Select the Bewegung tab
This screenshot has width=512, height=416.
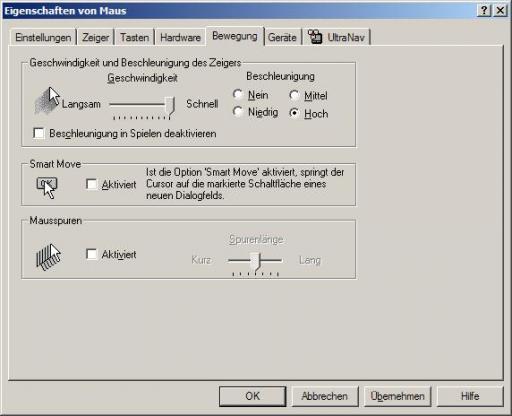[235, 36]
